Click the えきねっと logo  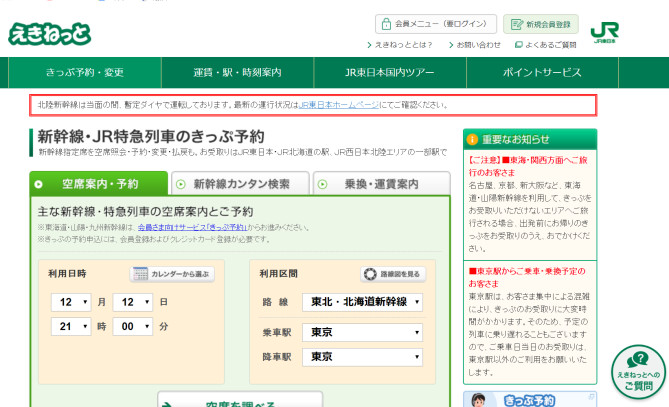pyautogui.click(x=49, y=34)
